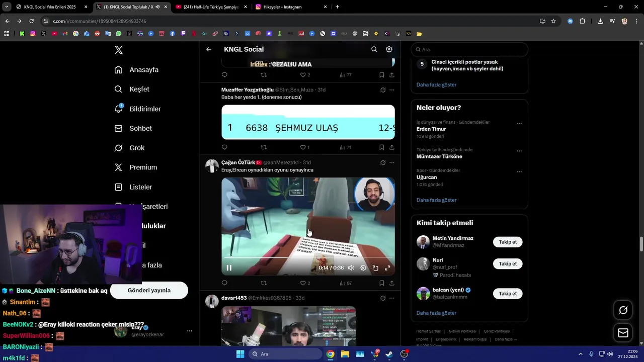The image size is (644, 362).
Task: Open davar1453's video thumbnail
Action: click(x=289, y=325)
